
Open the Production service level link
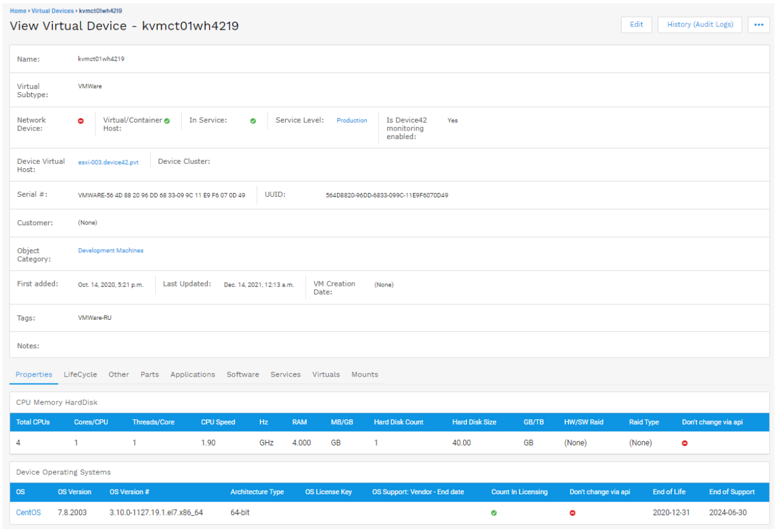352,121
